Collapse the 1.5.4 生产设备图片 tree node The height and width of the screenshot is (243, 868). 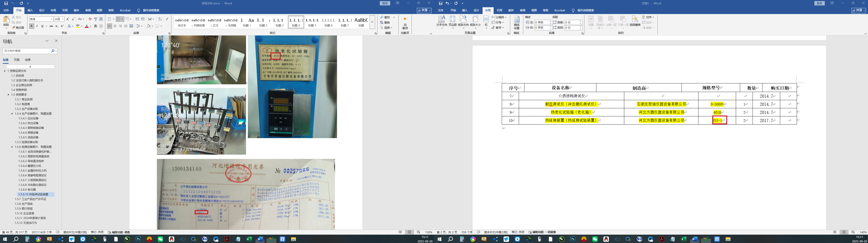tap(12, 114)
